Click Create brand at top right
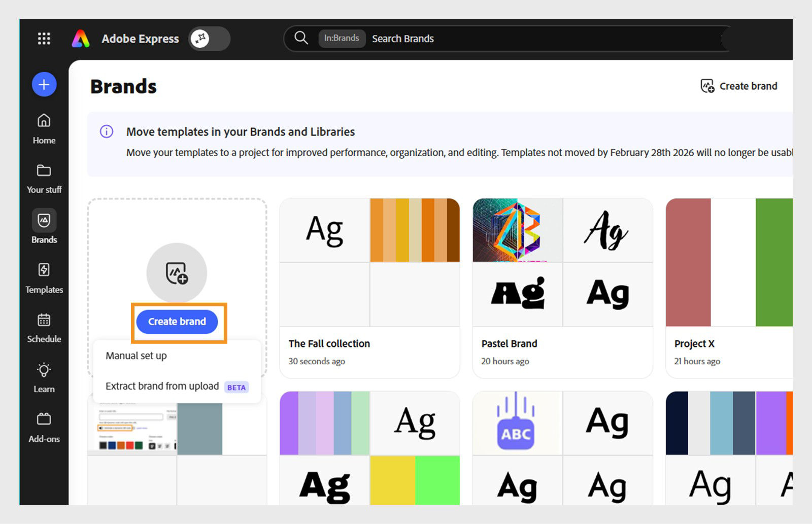 pyautogui.click(x=738, y=86)
